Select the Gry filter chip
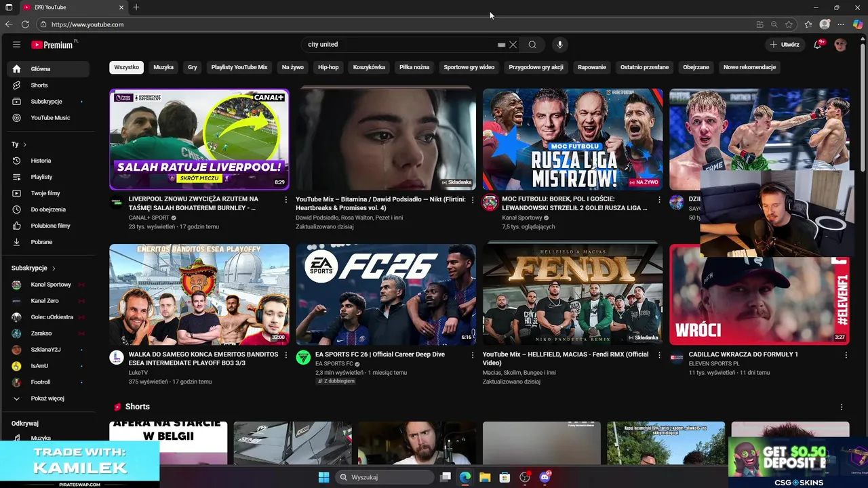Image resolution: width=868 pixels, height=488 pixels. click(x=193, y=67)
